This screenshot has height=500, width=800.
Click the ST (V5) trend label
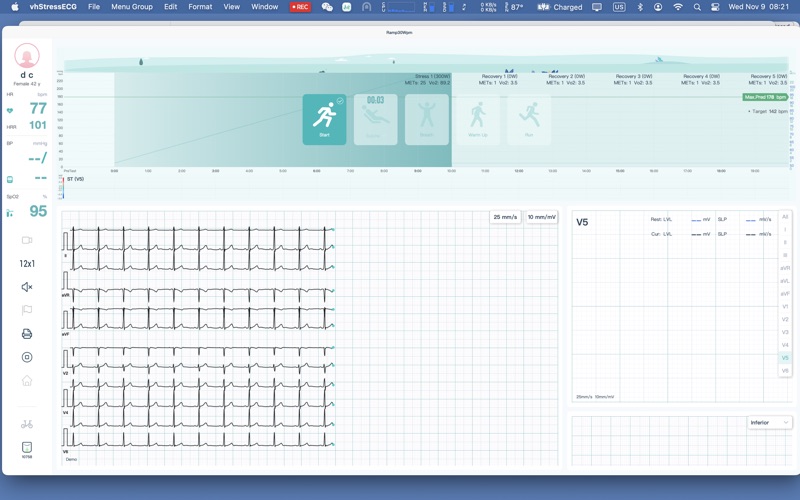pos(76,179)
